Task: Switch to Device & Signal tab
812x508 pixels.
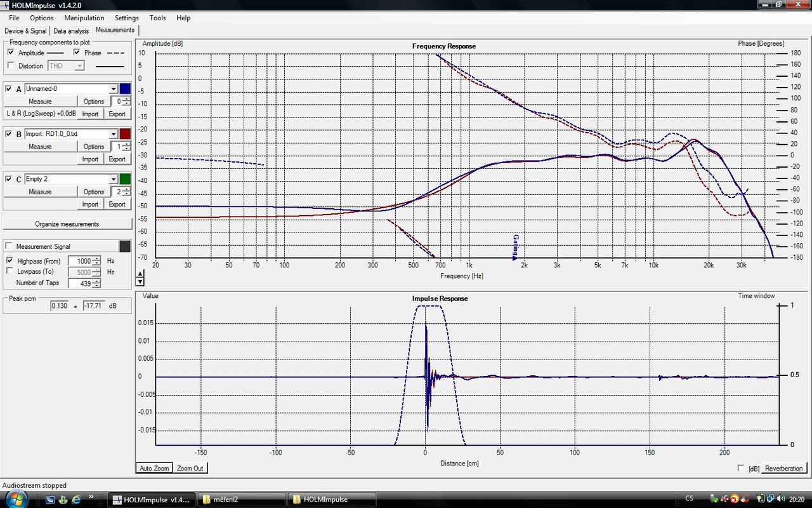Action: coord(25,30)
